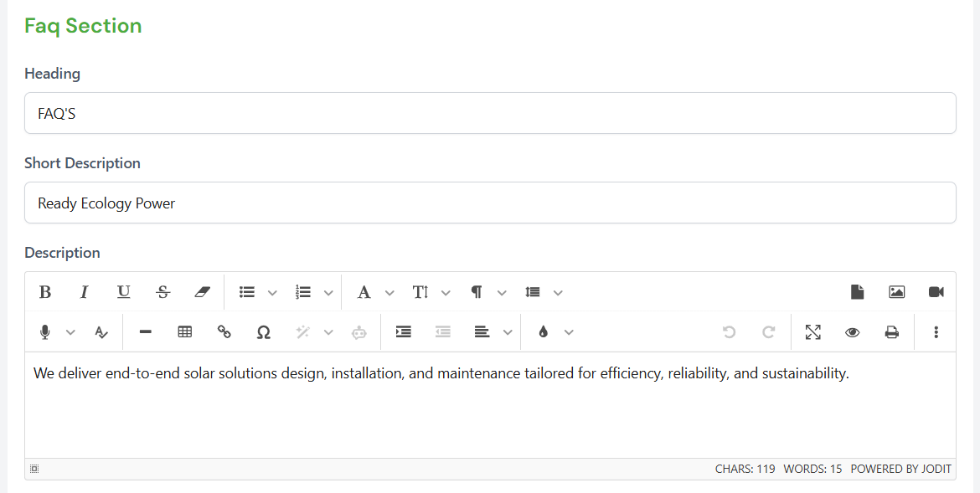Expand the text alignment options dropdown
Screen dimensions: 980x493
tap(508, 332)
